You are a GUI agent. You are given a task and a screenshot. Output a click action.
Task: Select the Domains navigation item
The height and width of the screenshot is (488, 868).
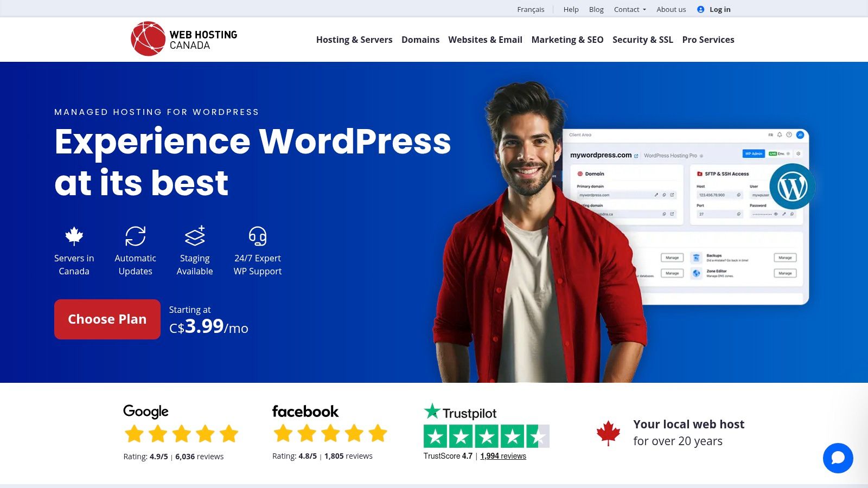(x=420, y=40)
